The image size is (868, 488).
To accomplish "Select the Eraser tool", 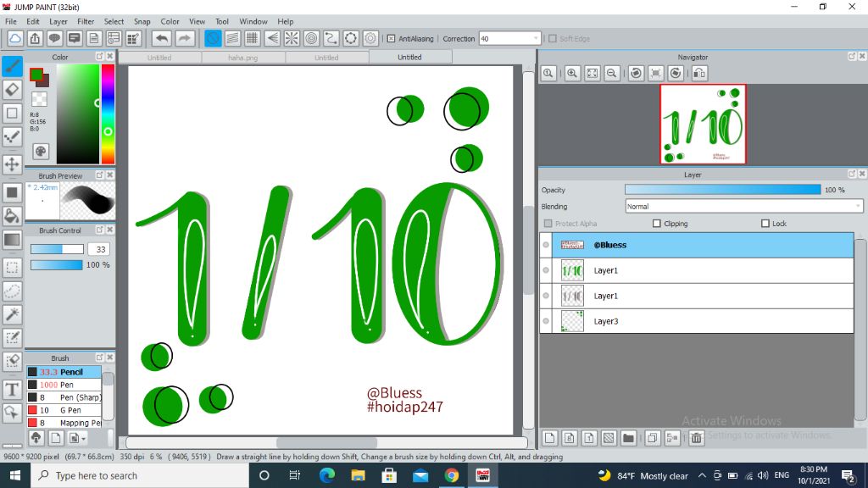I will [12, 90].
